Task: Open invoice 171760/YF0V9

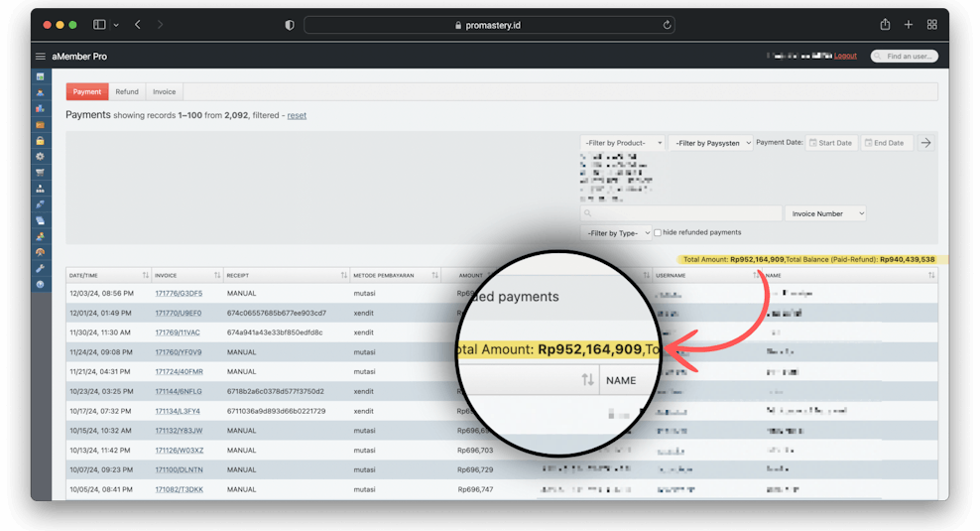Action: pyautogui.click(x=179, y=352)
